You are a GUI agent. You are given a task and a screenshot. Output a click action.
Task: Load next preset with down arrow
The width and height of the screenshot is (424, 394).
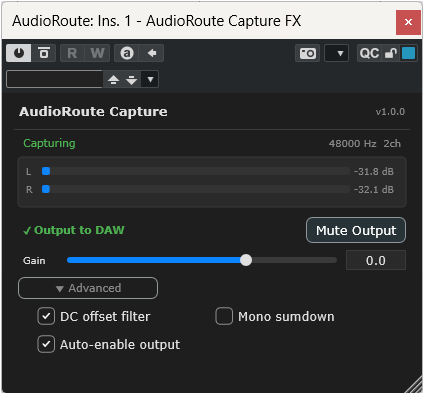(132, 80)
